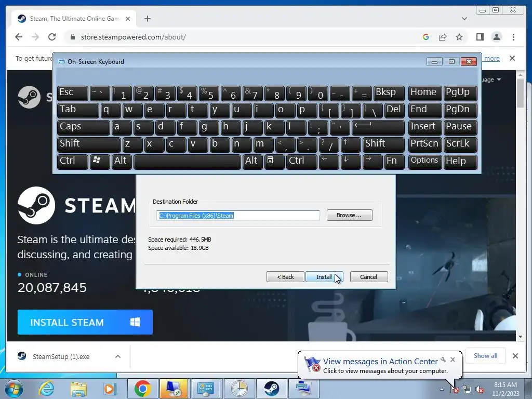The image size is (532, 399).
Task: Click the share page icon in address bar
Action: (443, 37)
